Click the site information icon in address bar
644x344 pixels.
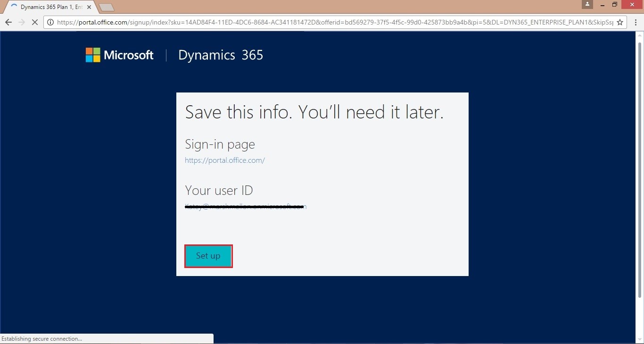pyautogui.click(x=50, y=22)
